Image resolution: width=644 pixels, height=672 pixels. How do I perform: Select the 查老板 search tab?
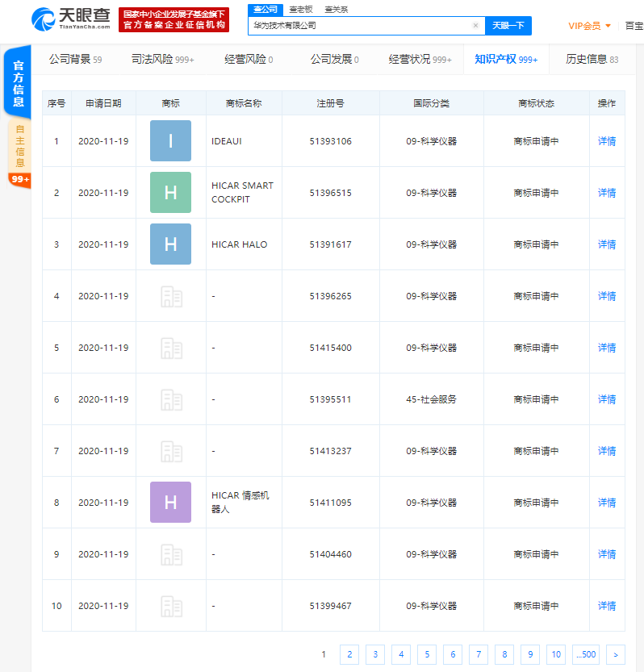300,9
